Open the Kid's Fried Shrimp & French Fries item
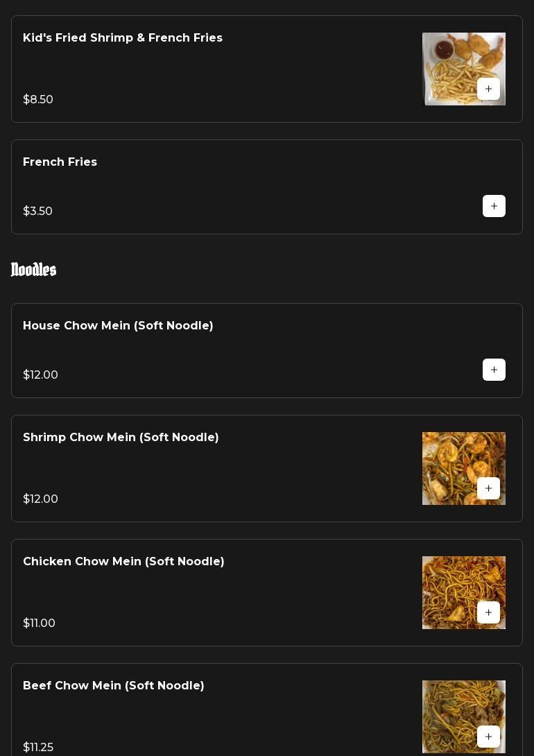This screenshot has width=534, height=756. (x=123, y=38)
